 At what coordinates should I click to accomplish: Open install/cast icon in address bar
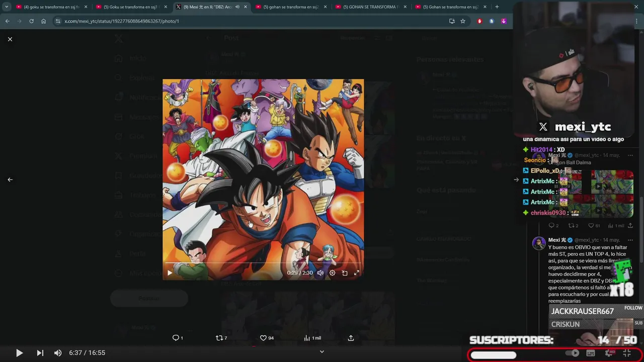pos(452,21)
